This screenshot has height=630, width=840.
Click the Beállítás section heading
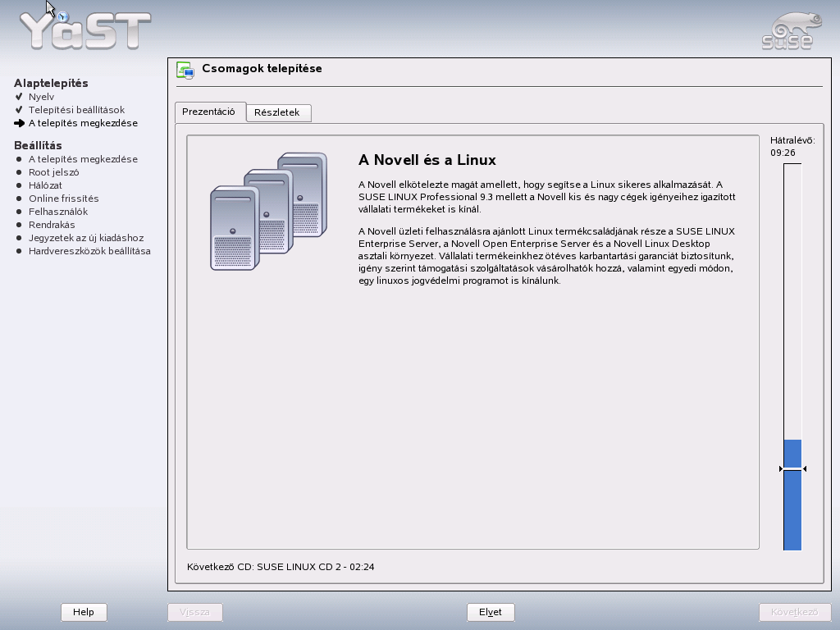pyautogui.click(x=38, y=146)
